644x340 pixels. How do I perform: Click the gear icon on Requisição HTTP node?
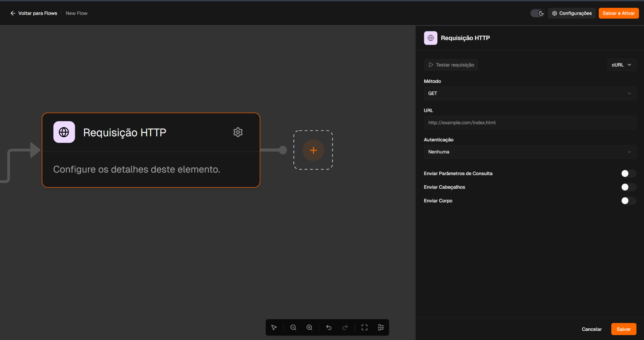click(238, 132)
